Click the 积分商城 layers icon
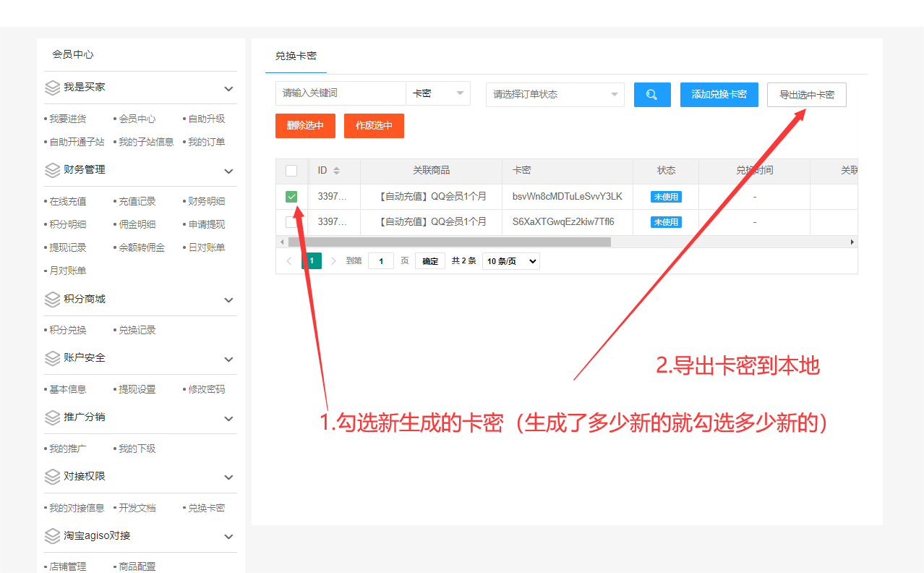The image size is (924, 573). [52, 300]
